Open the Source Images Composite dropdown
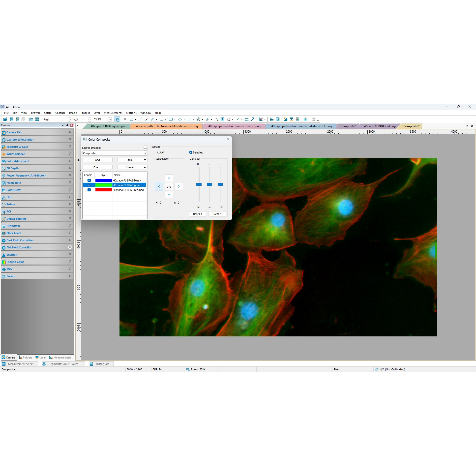Image resolution: width=476 pixels, height=476 pixels. coord(145,153)
